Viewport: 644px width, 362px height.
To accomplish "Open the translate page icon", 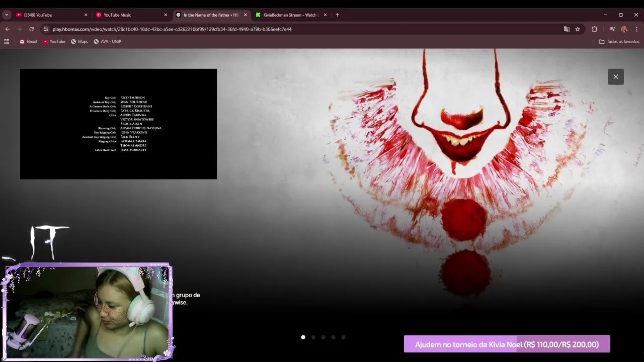I will click(x=567, y=29).
